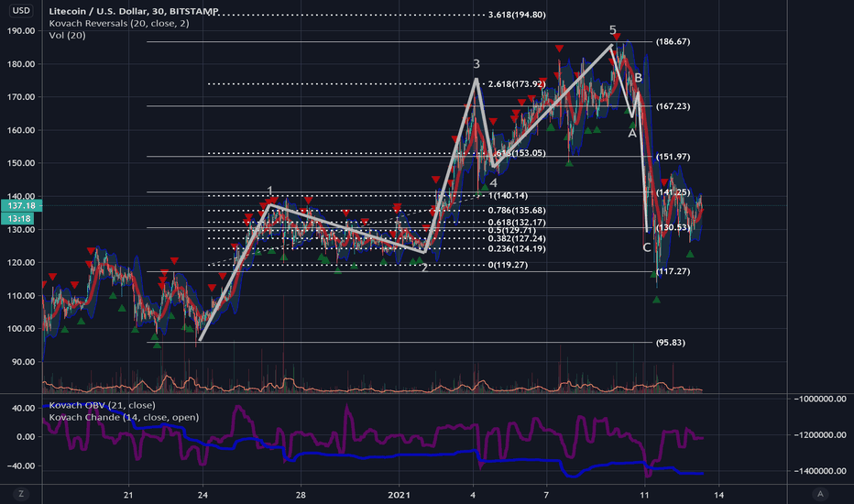854x504 pixels.
Task: Click the USD currency button
Action: (x=21, y=10)
